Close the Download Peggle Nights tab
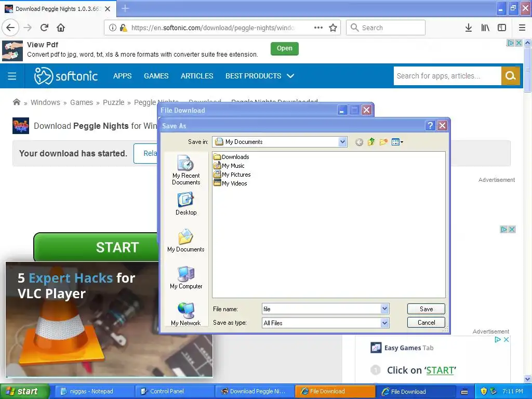This screenshot has height=399, width=532. point(108,9)
